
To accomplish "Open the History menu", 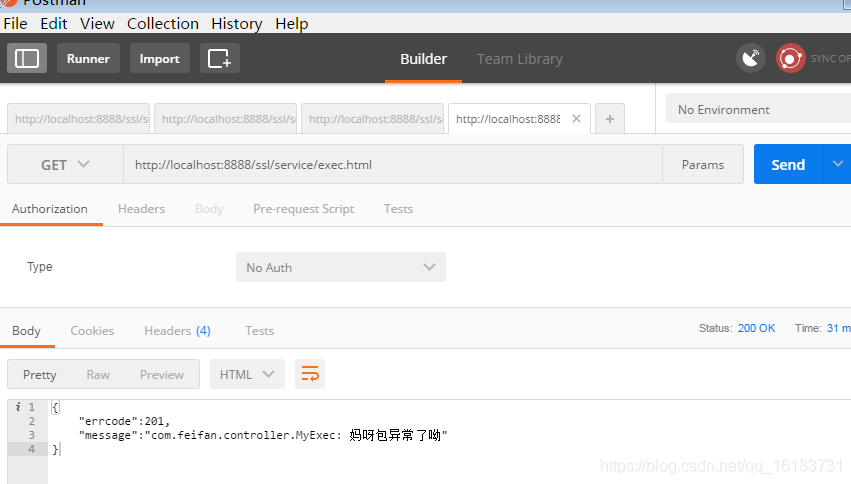I will click(237, 23).
